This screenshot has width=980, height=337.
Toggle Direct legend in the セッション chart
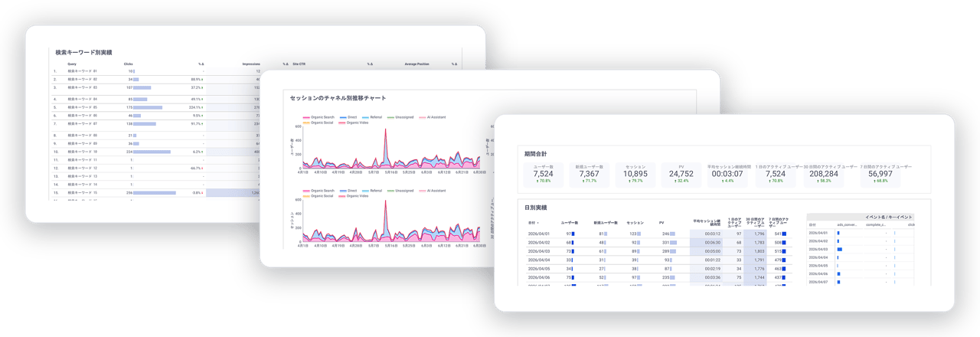(348, 191)
